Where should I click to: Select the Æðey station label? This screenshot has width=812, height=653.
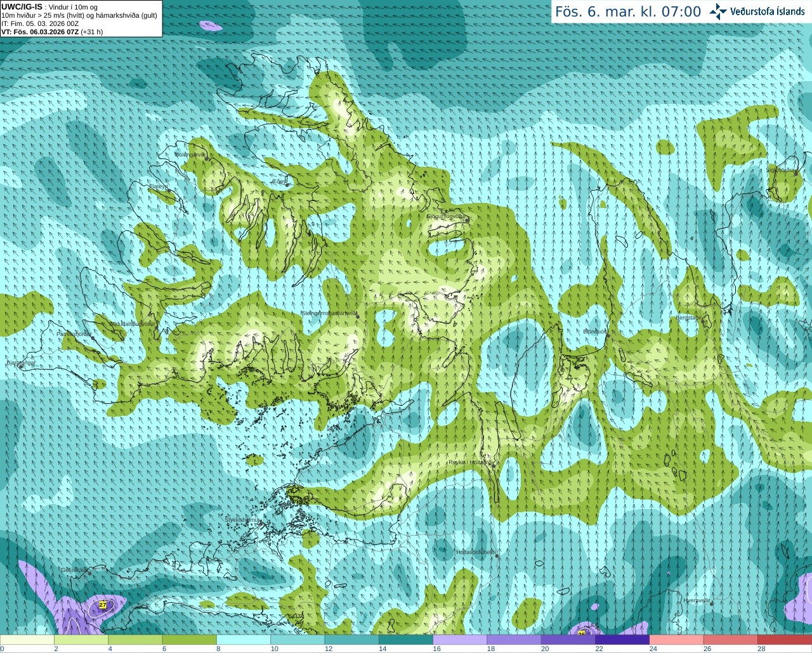pyautogui.click(x=279, y=181)
